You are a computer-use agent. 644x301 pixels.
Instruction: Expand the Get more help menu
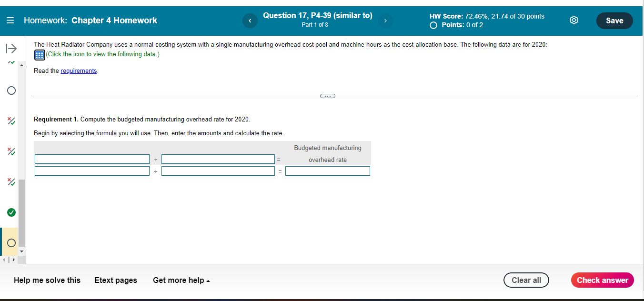coord(181,280)
